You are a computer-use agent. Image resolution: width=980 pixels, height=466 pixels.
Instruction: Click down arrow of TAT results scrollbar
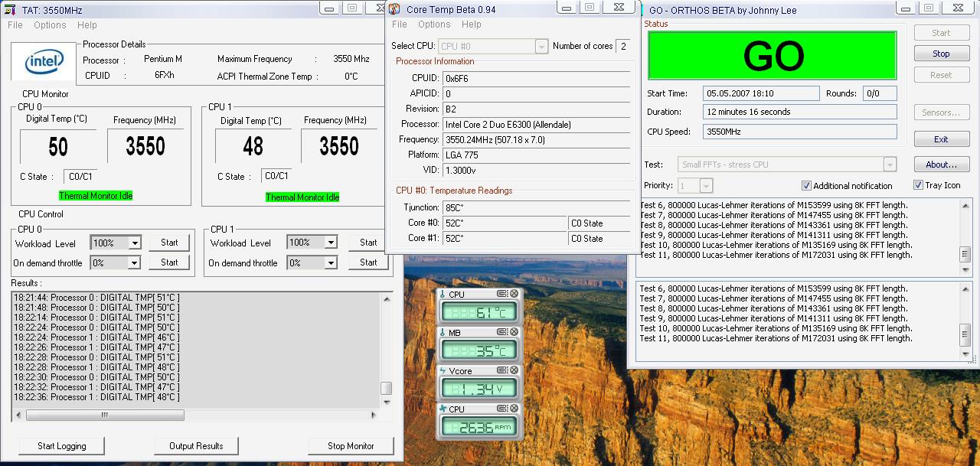(x=387, y=402)
